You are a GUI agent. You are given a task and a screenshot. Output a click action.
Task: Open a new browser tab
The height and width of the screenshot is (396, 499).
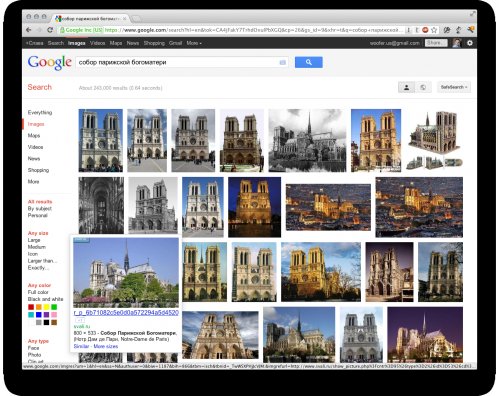point(136,18)
